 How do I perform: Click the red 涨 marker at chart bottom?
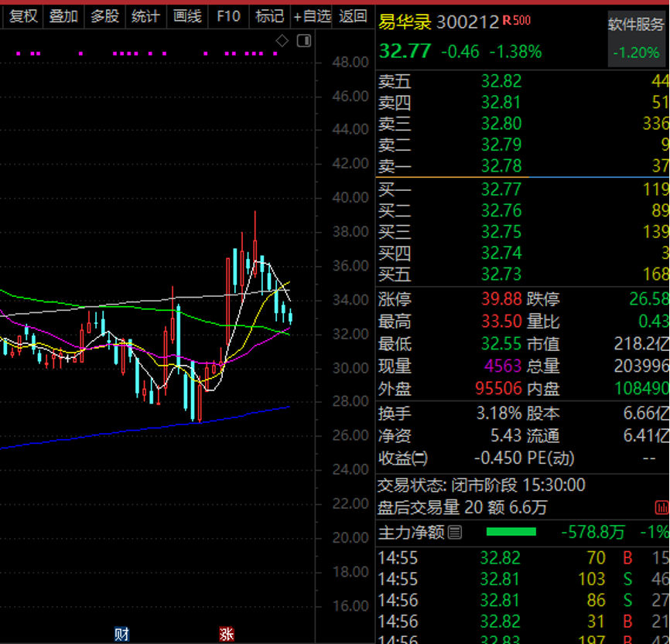227,634
